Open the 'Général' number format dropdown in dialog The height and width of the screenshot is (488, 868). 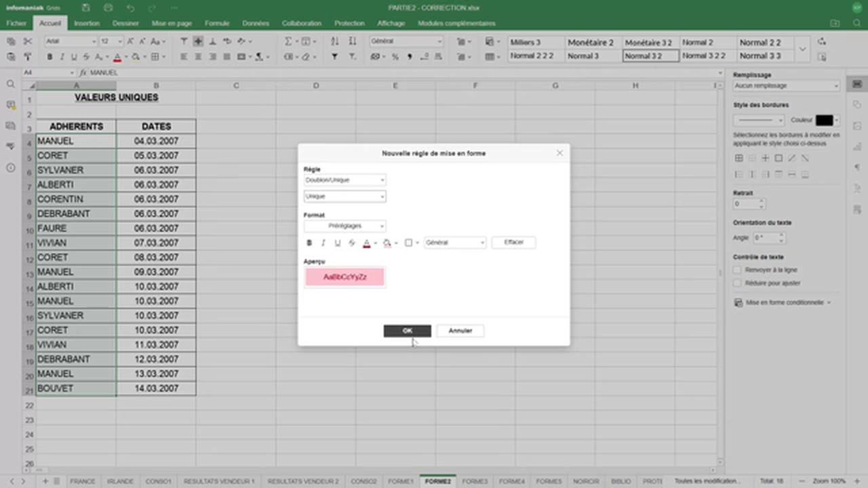[455, 243]
